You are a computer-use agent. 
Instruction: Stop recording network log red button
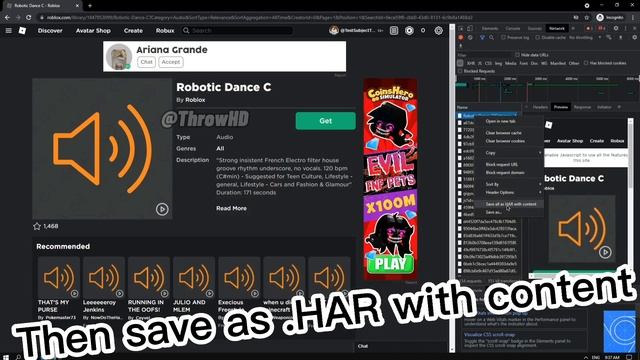click(461, 38)
